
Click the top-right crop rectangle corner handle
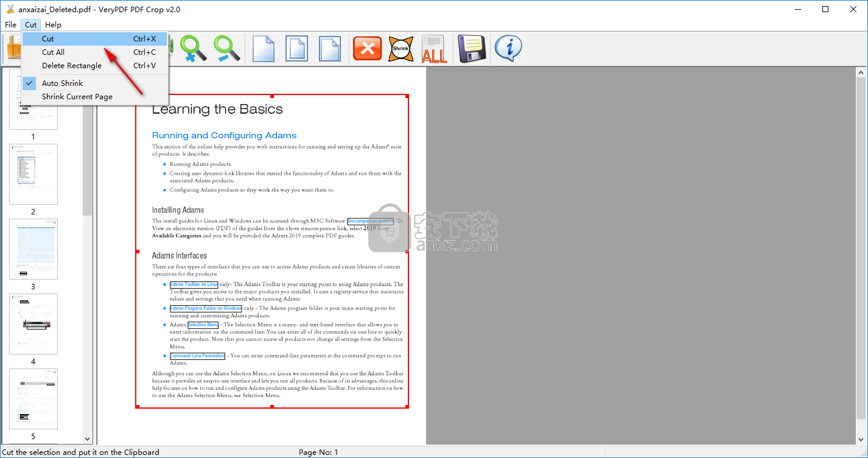[x=407, y=96]
